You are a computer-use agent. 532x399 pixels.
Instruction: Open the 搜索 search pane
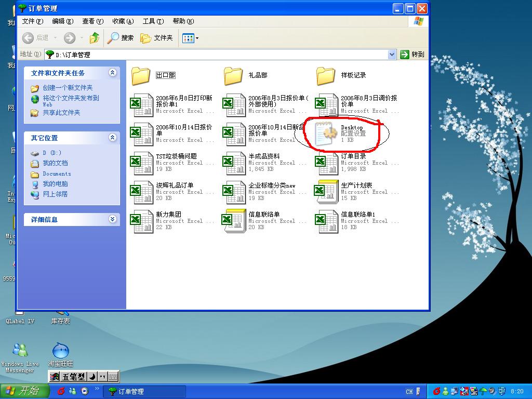[120, 37]
